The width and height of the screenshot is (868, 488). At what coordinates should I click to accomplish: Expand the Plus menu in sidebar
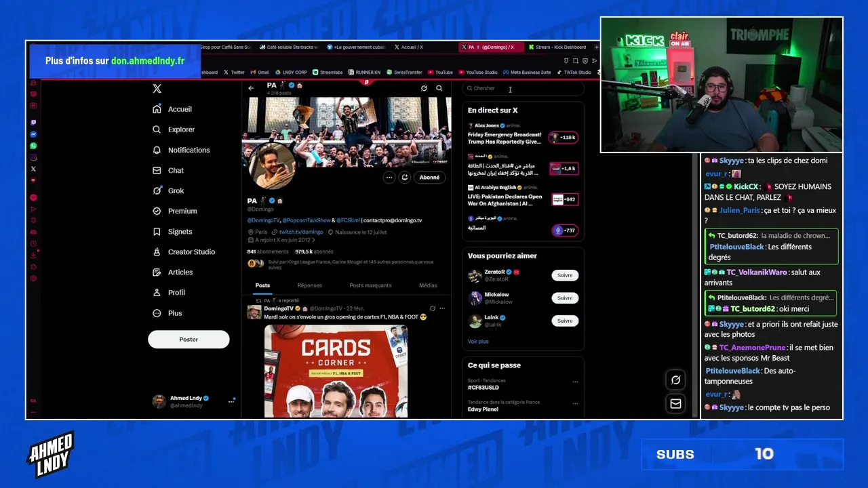point(167,313)
